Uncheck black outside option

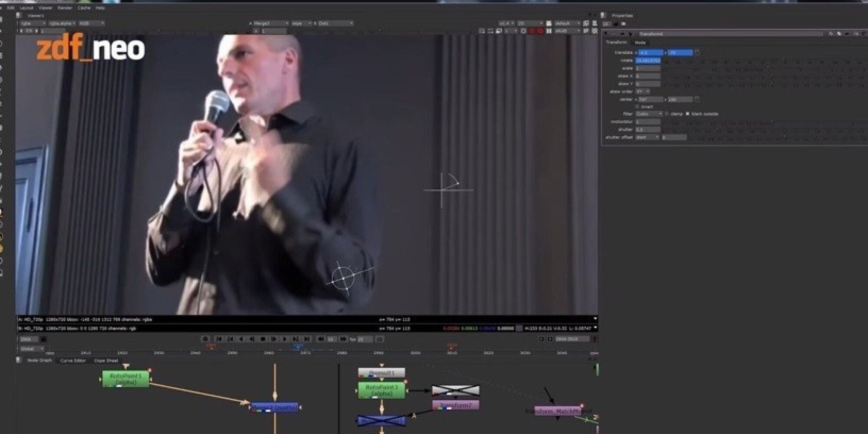click(x=687, y=114)
